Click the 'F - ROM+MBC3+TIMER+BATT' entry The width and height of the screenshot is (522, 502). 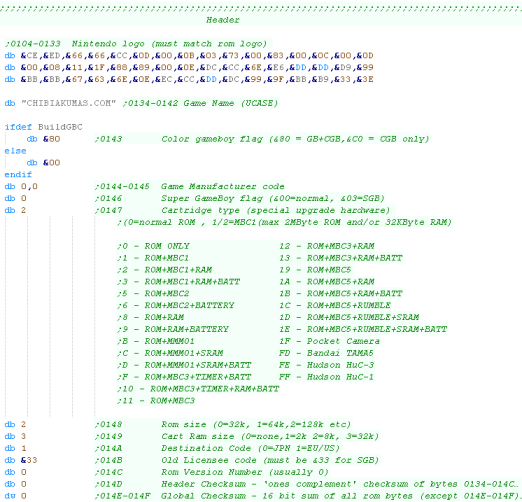point(184,377)
